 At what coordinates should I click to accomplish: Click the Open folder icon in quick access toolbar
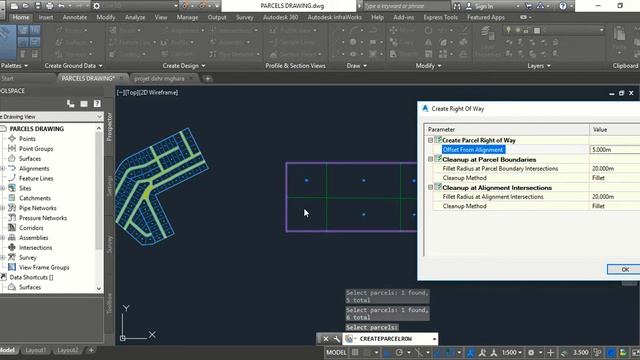click(26, 6)
